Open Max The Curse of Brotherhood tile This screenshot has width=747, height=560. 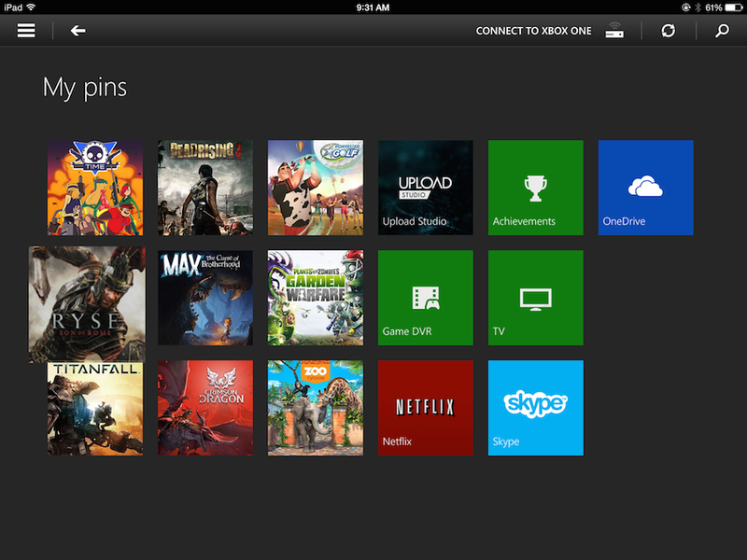(x=205, y=298)
